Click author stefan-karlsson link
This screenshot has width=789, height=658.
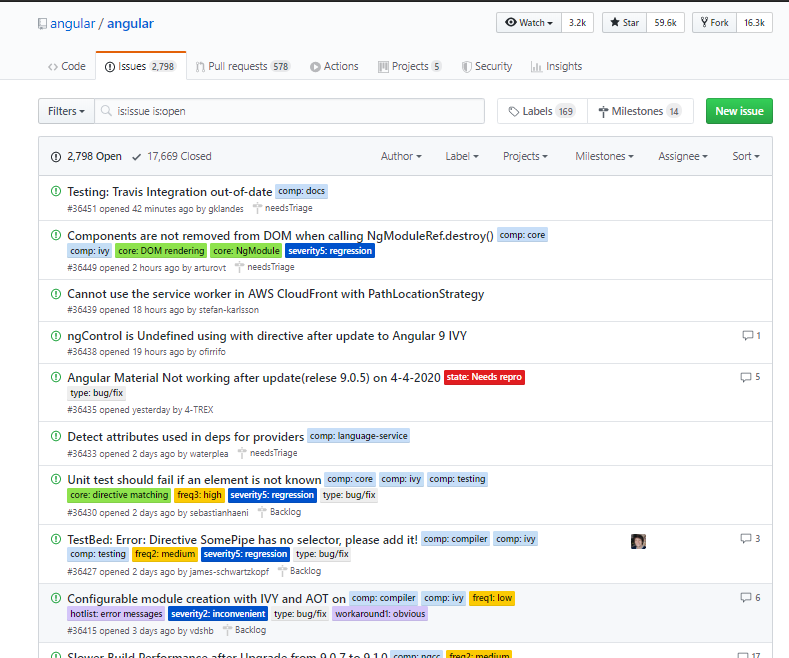tap(228, 310)
